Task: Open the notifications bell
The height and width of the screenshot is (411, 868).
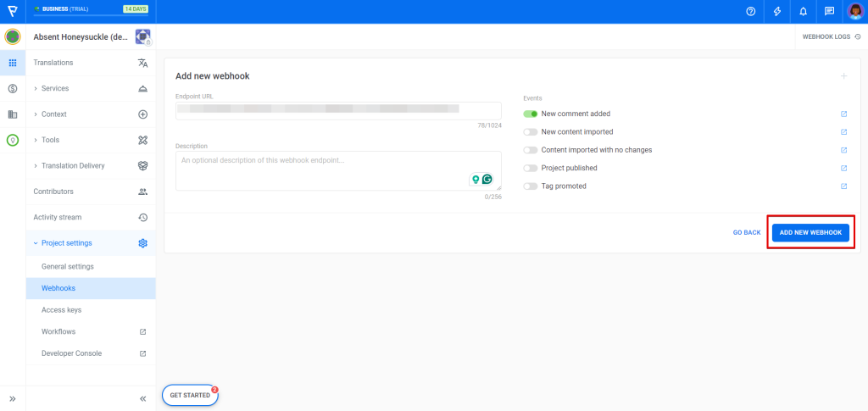Action: [804, 12]
